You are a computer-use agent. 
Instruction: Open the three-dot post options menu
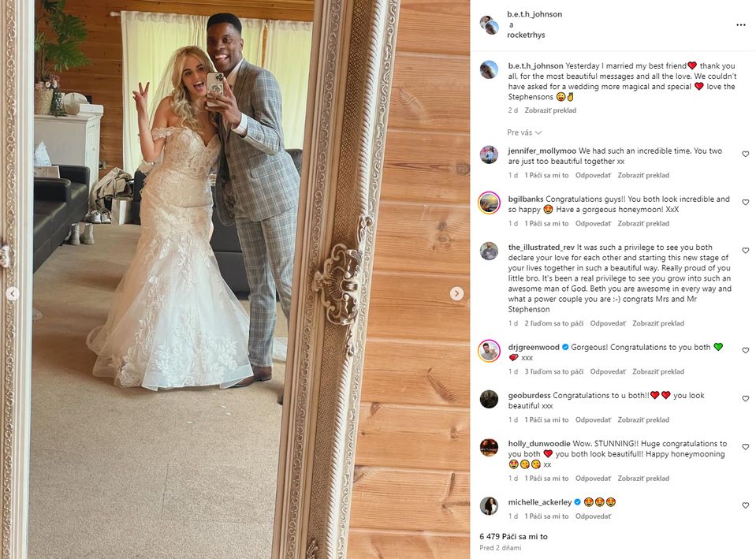coord(740,25)
